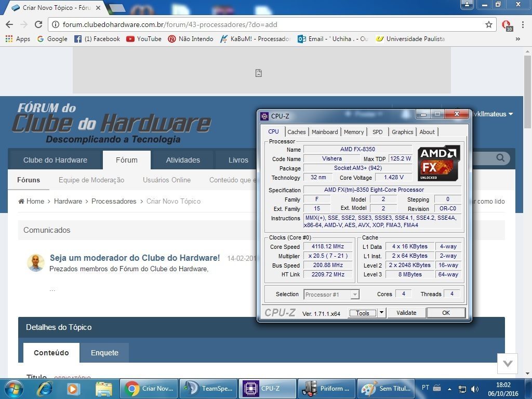The height and width of the screenshot is (399, 532).
Task: Close the Criar Novo Tópico browser tab
Action: click(x=98, y=7)
